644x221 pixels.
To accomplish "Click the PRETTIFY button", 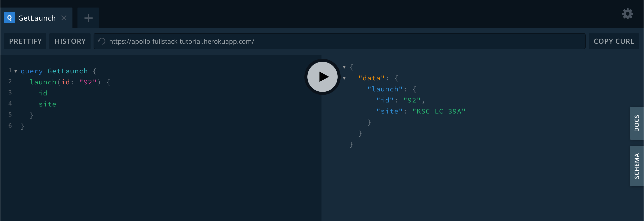I will pos(25,41).
